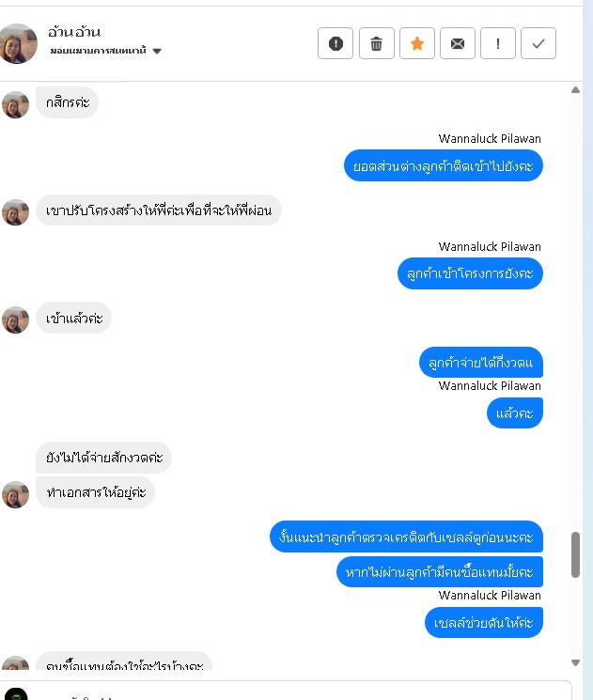
Task: Expand the assign conversation dropdown arrow
Action: click(x=157, y=51)
